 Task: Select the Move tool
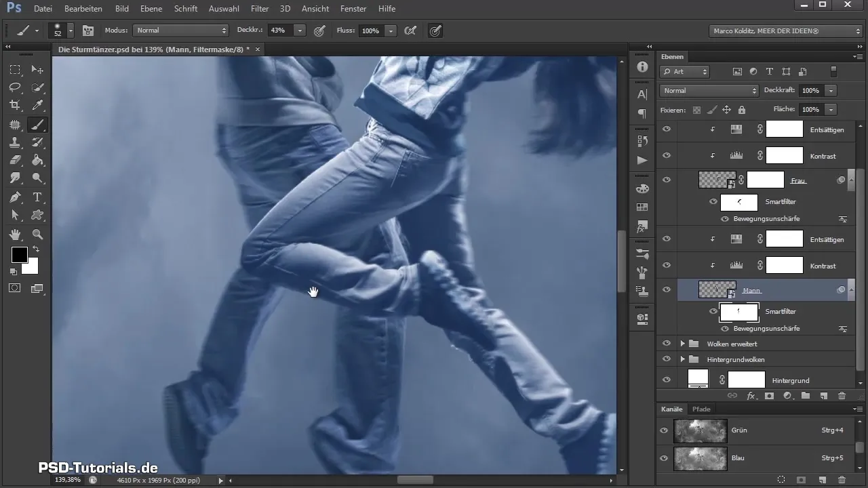(x=38, y=69)
